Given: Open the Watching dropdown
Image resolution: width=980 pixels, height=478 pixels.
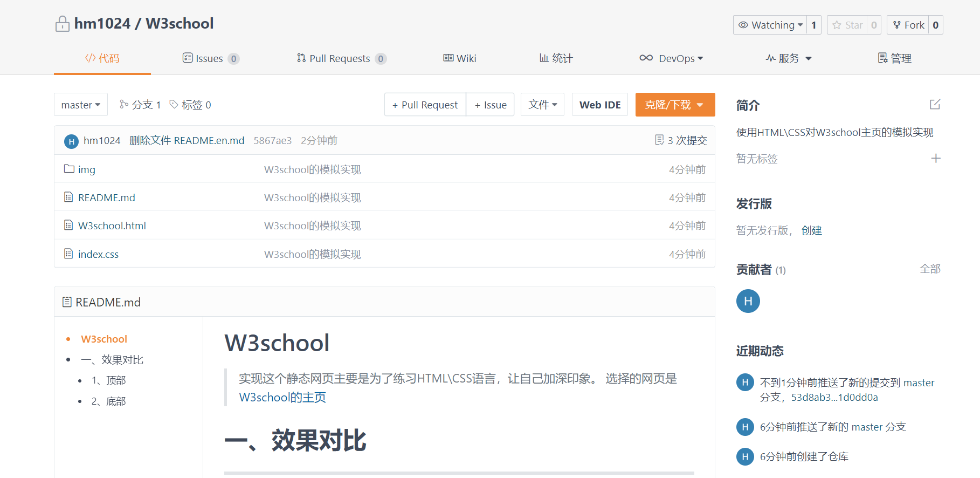Looking at the screenshot, I should click(770, 25).
